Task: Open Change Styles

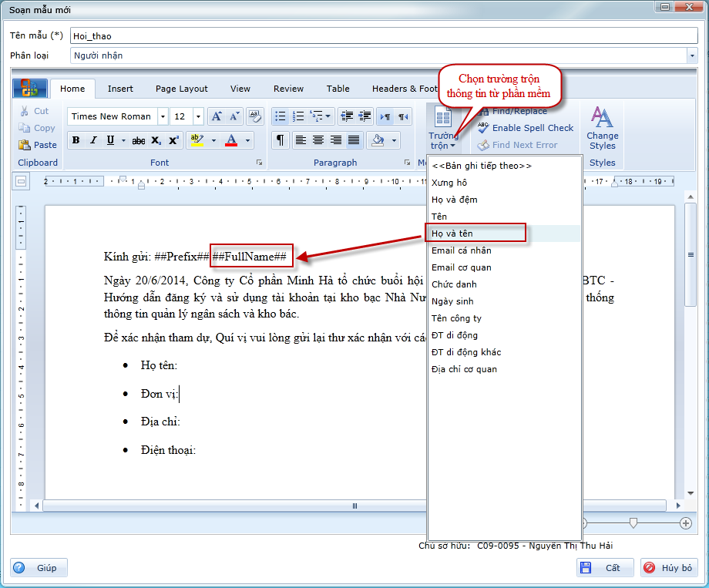Action: [x=602, y=128]
